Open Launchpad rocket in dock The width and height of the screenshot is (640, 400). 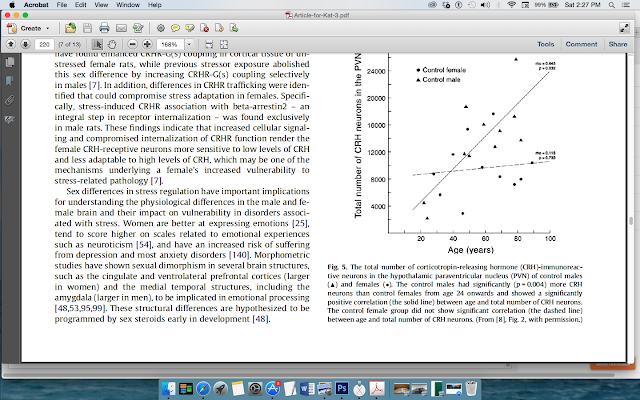click(220, 389)
